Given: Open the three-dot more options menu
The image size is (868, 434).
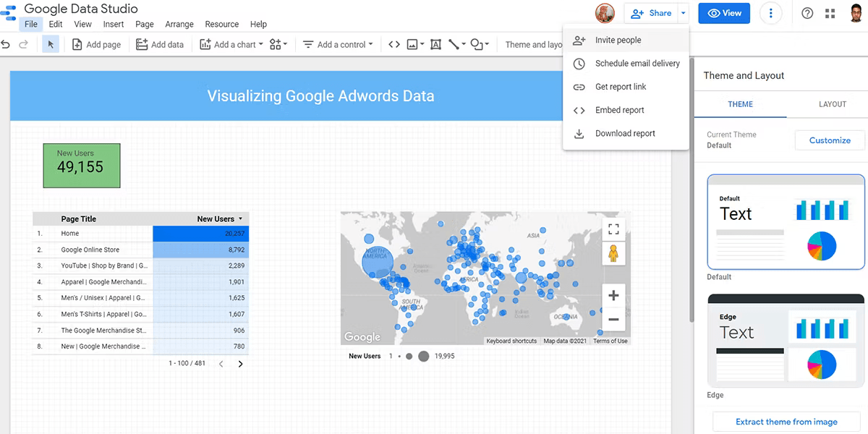Looking at the screenshot, I should coord(771,13).
